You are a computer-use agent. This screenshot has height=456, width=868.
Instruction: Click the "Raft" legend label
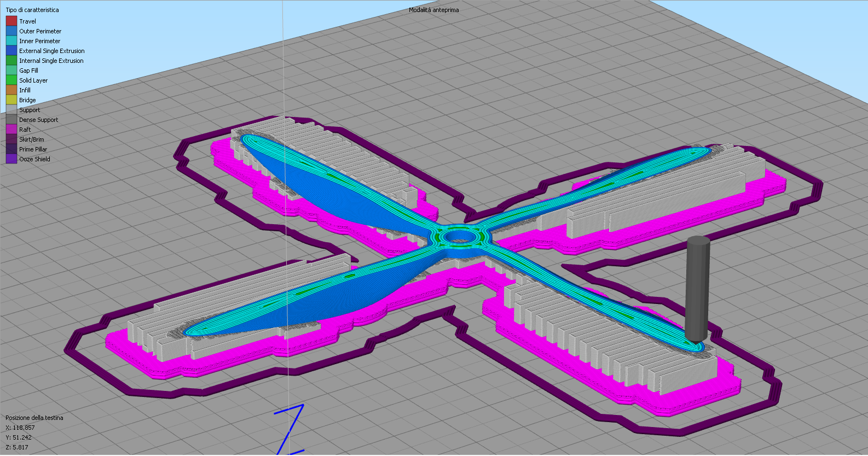pos(25,130)
